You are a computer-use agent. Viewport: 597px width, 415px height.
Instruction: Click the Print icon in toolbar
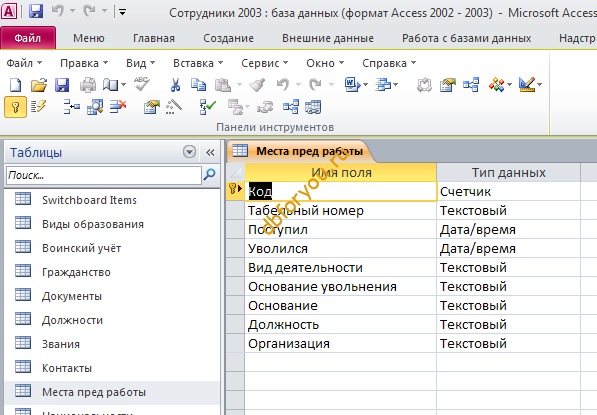[88, 85]
